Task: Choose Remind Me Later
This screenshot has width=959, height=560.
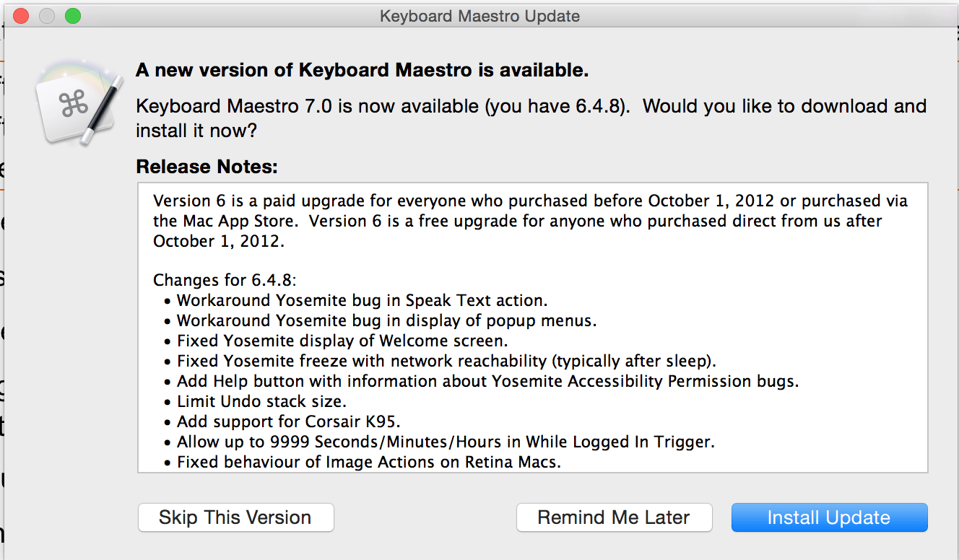Action: (614, 517)
